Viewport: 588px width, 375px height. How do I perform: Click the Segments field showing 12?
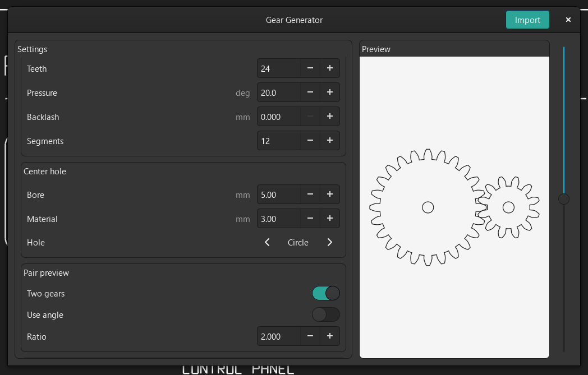279,141
